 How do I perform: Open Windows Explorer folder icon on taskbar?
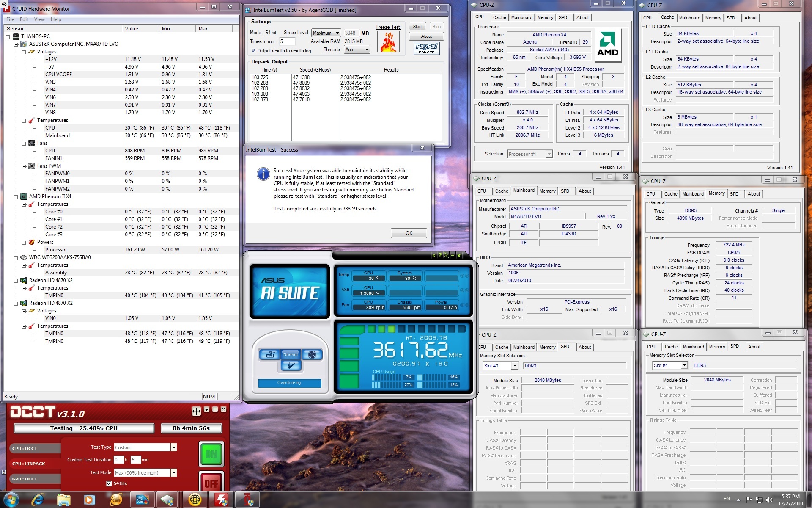click(x=64, y=500)
